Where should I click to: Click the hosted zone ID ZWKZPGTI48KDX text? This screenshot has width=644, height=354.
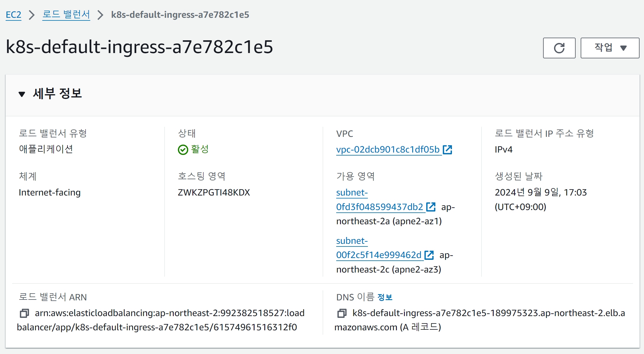point(214,193)
